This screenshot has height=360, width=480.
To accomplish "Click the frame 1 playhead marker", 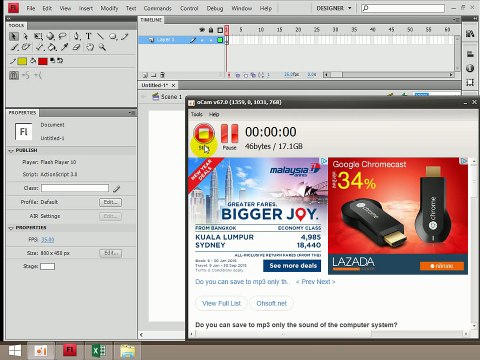I will tap(227, 30).
